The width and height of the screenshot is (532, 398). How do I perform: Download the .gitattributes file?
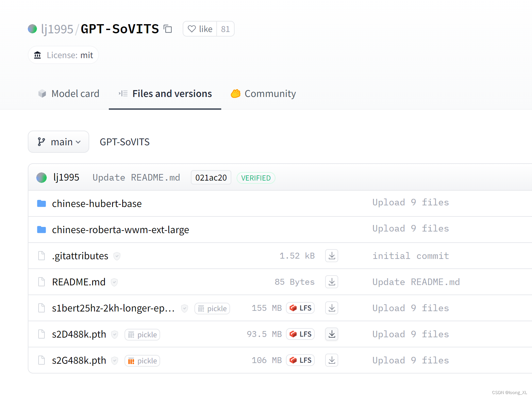coord(332,256)
